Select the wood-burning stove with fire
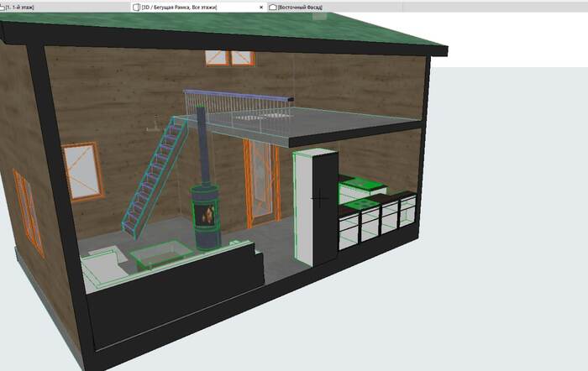 [205, 215]
